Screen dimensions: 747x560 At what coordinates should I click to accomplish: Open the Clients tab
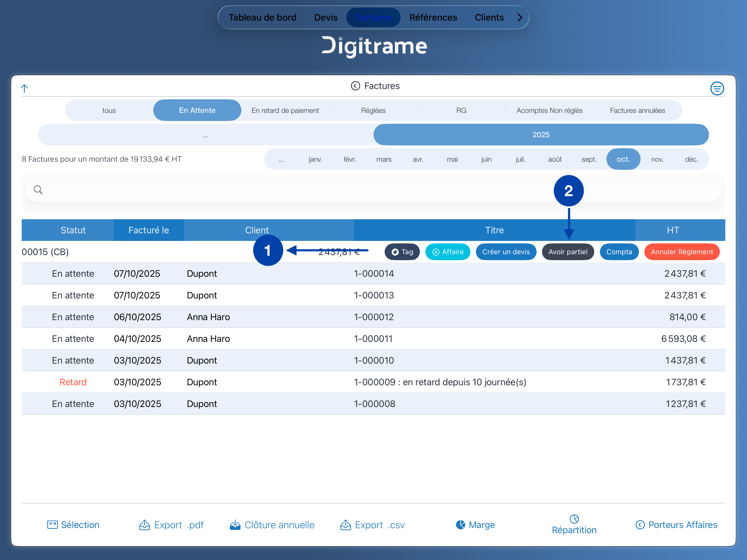click(x=489, y=18)
